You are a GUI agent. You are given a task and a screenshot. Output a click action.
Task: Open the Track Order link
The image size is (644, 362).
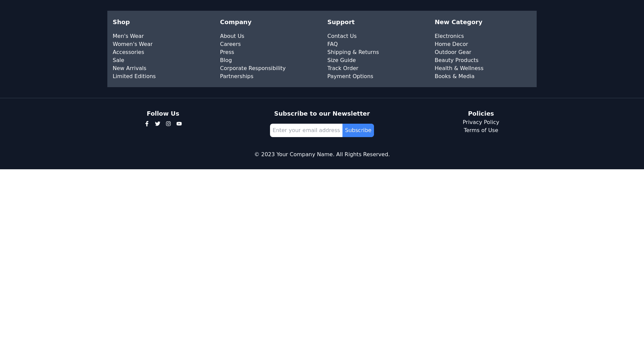[x=342, y=68]
